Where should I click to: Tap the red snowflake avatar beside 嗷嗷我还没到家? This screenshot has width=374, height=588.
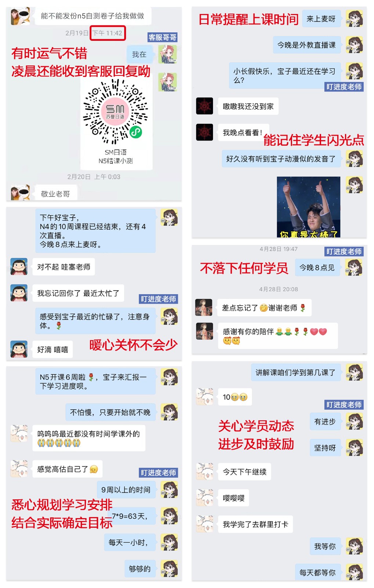205,106
